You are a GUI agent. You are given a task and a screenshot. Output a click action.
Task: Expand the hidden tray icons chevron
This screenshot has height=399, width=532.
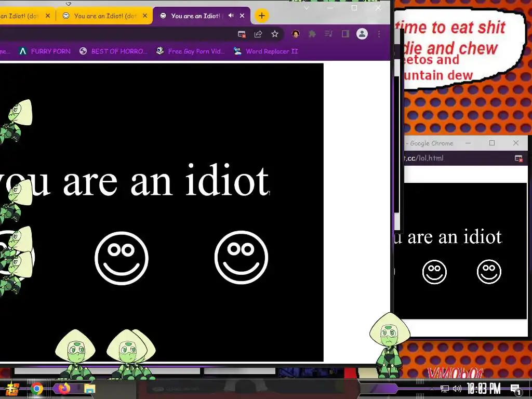pos(432,389)
